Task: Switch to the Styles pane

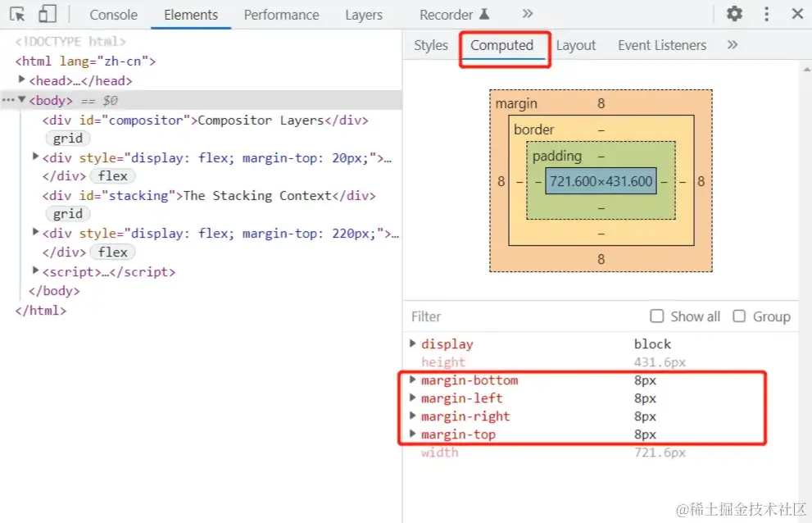Action: [430, 46]
